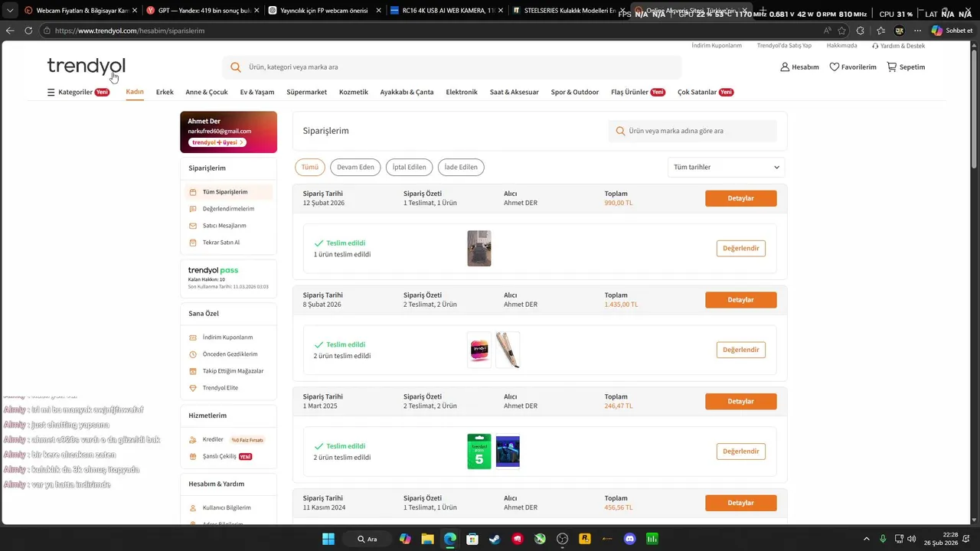Select Tüm Siparişlerim in sidebar

tap(228, 192)
